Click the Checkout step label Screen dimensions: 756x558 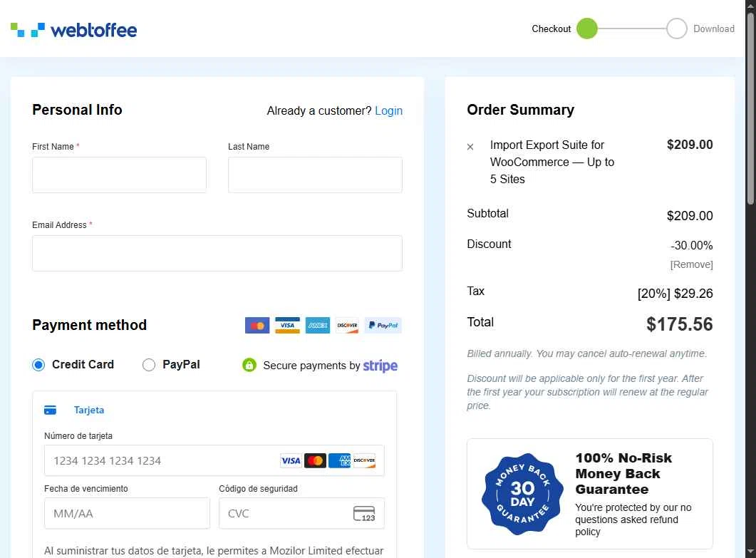(551, 29)
